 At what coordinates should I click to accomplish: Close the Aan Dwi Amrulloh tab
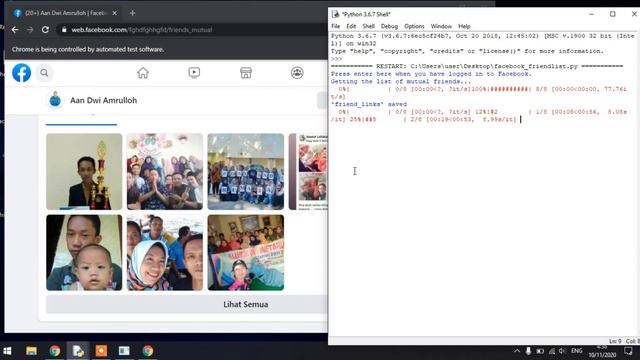(115, 13)
